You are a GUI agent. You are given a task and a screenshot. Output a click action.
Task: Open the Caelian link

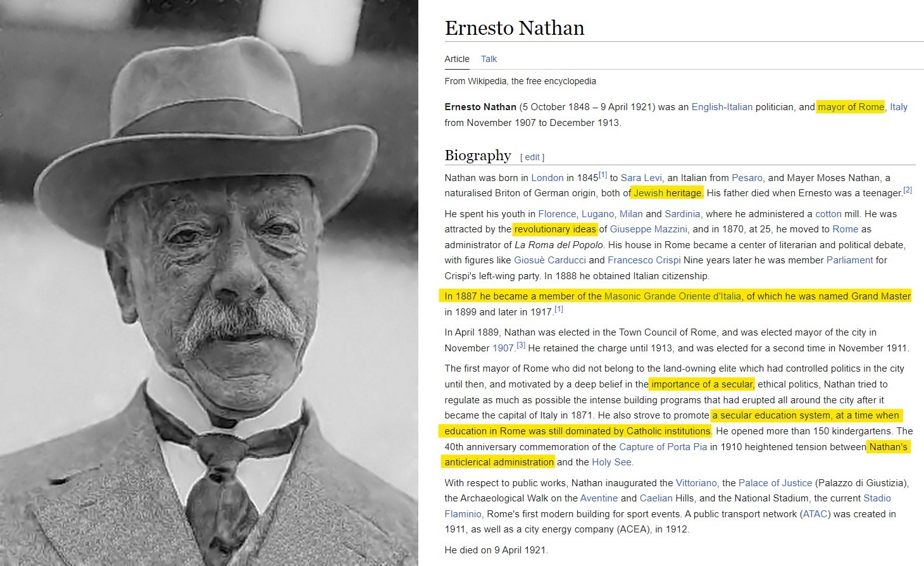656,498
